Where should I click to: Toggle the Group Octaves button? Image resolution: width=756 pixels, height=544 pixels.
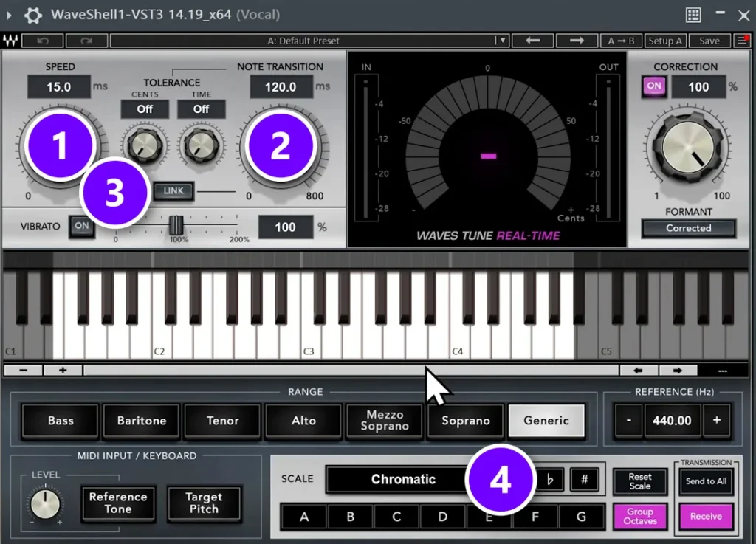tap(640, 517)
